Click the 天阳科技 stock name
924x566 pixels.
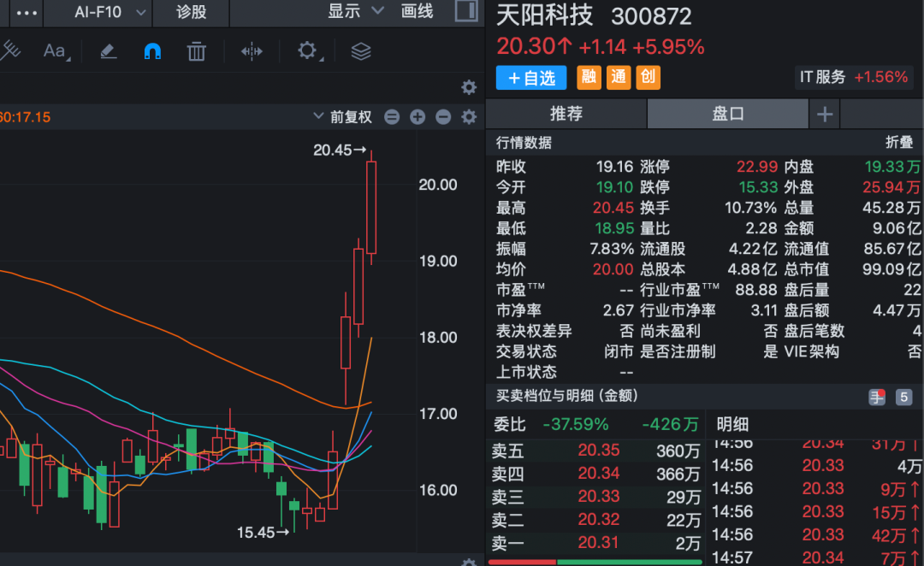point(544,15)
